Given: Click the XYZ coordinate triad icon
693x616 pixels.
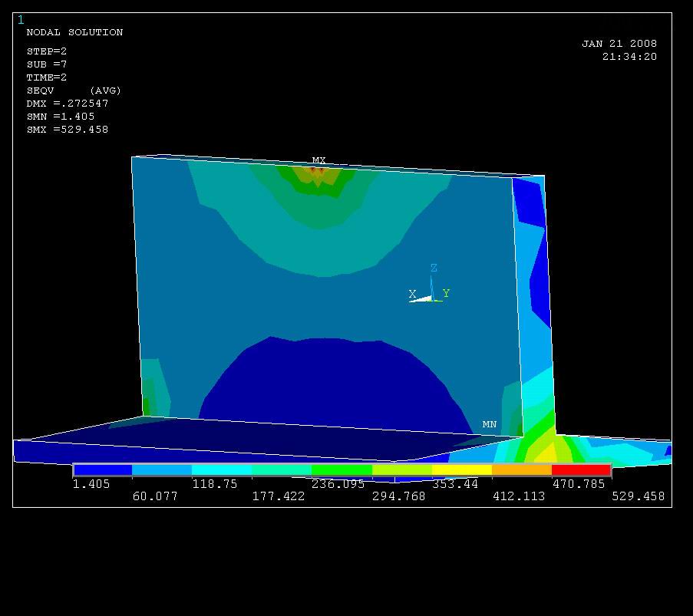Looking at the screenshot, I should 430,284.
